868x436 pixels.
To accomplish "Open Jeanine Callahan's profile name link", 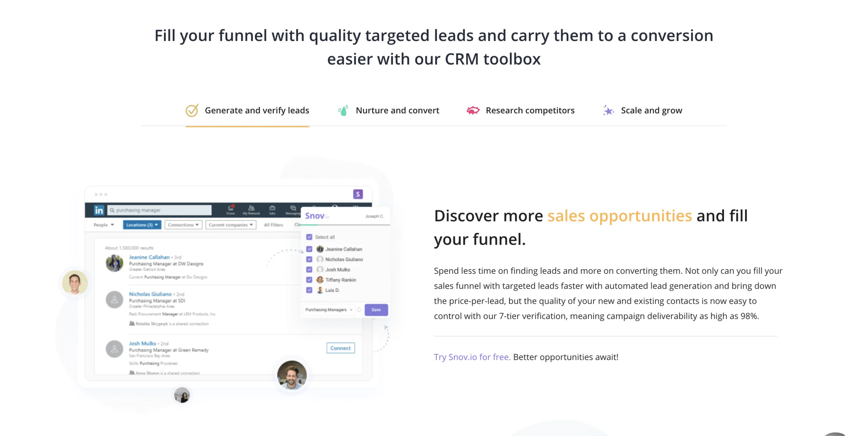I will click(x=149, y=257).
